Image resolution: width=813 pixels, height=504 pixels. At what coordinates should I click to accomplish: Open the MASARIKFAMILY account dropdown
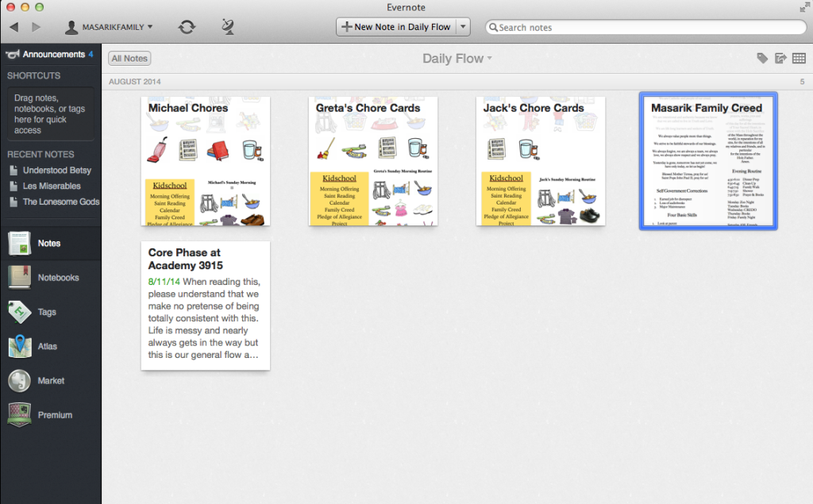[109, 27]
